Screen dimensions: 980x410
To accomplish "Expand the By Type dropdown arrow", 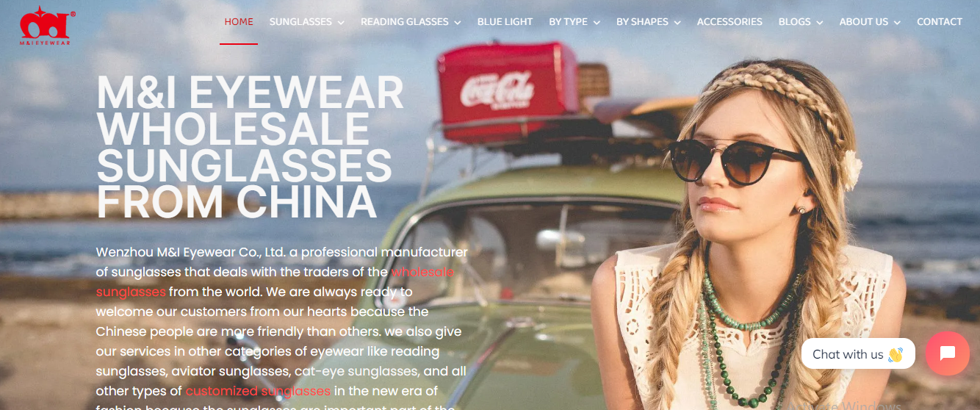I will [x=597, y=23].
